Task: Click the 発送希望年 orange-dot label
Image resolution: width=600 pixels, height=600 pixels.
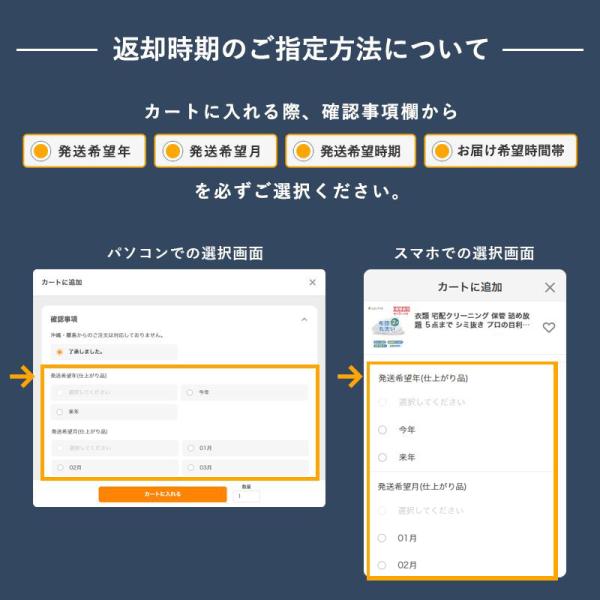Action: pyautogui.click(x=84, y=151)
